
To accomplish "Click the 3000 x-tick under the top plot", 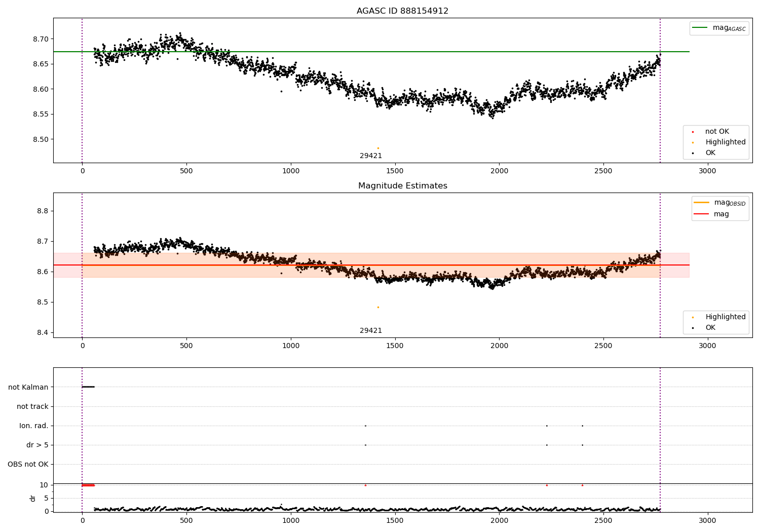I will pyautogui.click(x=707, y=171).
